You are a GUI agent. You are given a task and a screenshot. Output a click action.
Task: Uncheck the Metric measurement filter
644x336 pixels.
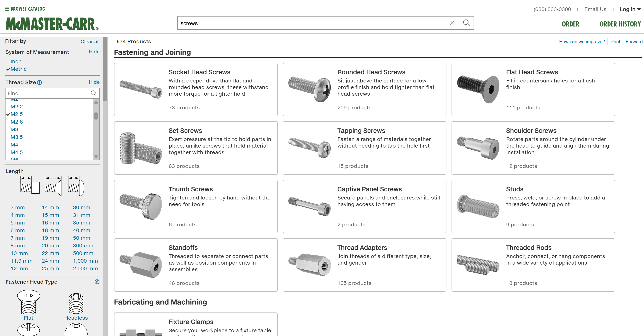click(18, 69)
